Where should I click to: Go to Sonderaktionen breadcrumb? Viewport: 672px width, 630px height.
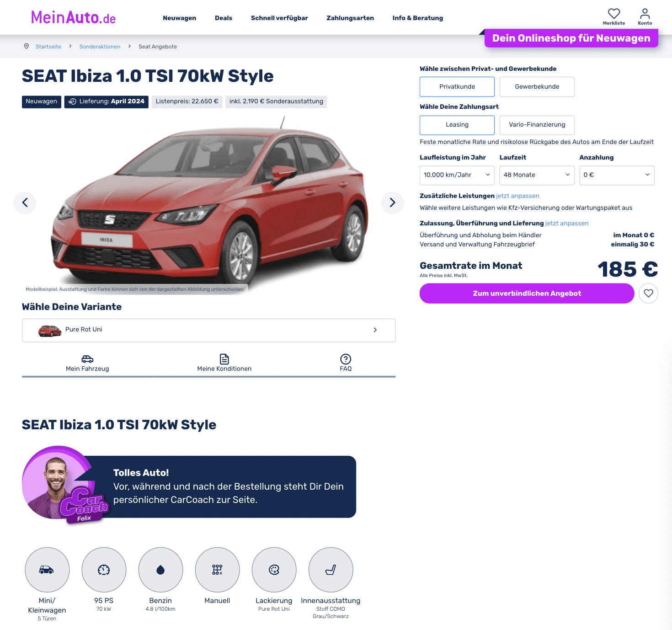pyautogui.click(x=100, y=47)
